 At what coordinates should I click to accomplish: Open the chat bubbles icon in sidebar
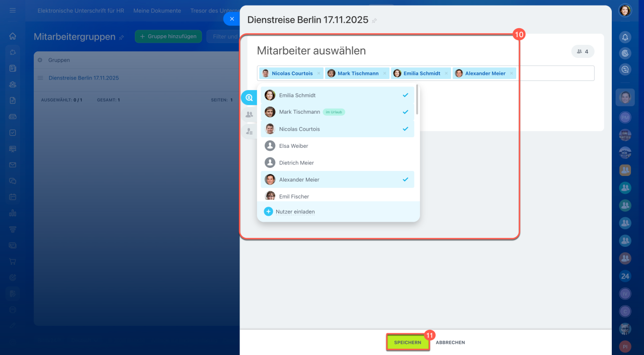click(x=13, y=181)
